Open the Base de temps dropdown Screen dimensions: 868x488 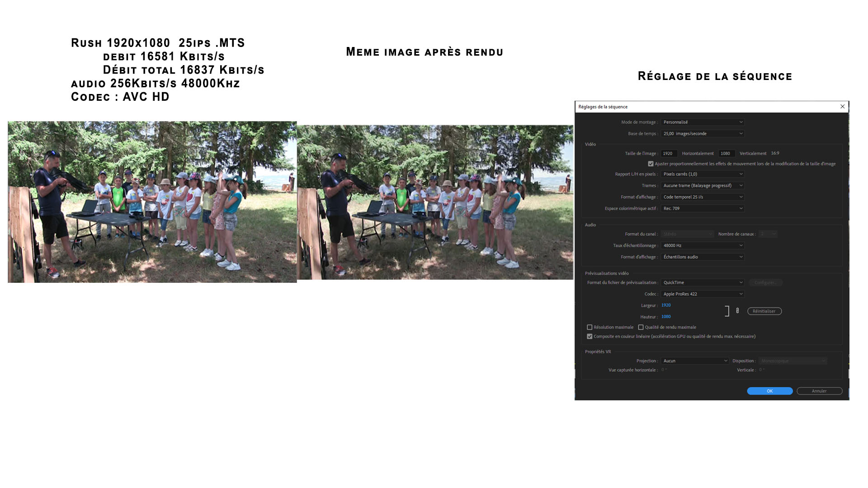pos(702,134)
